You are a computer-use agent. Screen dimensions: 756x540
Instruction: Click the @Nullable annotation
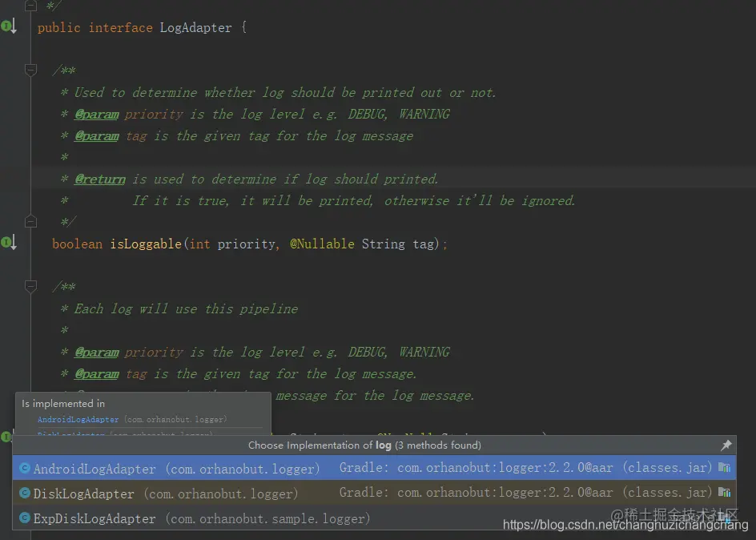[x=322, y=244]
